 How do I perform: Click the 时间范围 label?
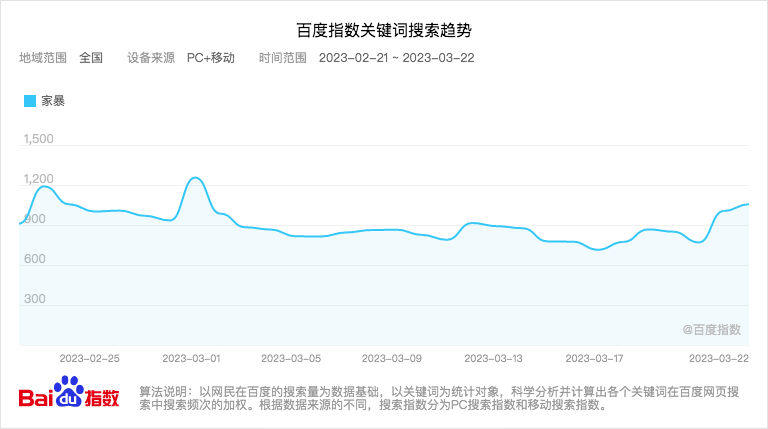283,58
